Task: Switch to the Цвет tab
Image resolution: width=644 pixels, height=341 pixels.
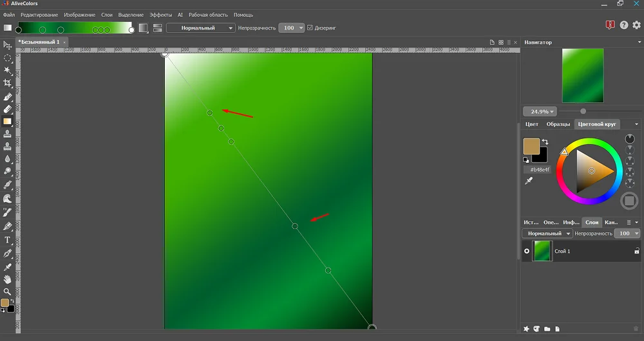Action: click(x=532, y=124)
